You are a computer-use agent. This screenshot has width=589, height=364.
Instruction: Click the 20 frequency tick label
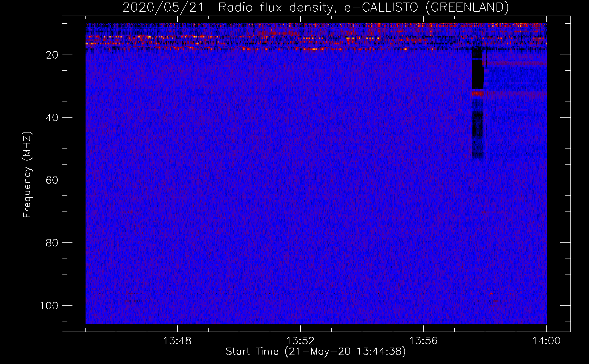point(52,55)
